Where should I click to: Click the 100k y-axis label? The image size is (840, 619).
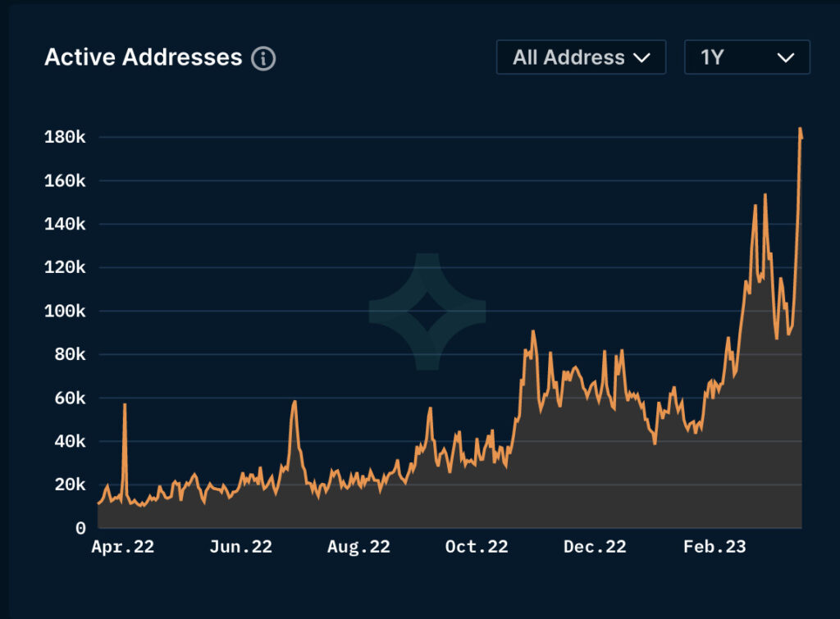pos(65,312)
